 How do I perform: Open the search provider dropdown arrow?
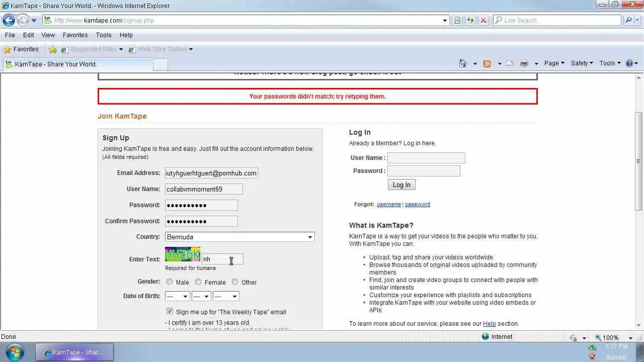point(637,21)
